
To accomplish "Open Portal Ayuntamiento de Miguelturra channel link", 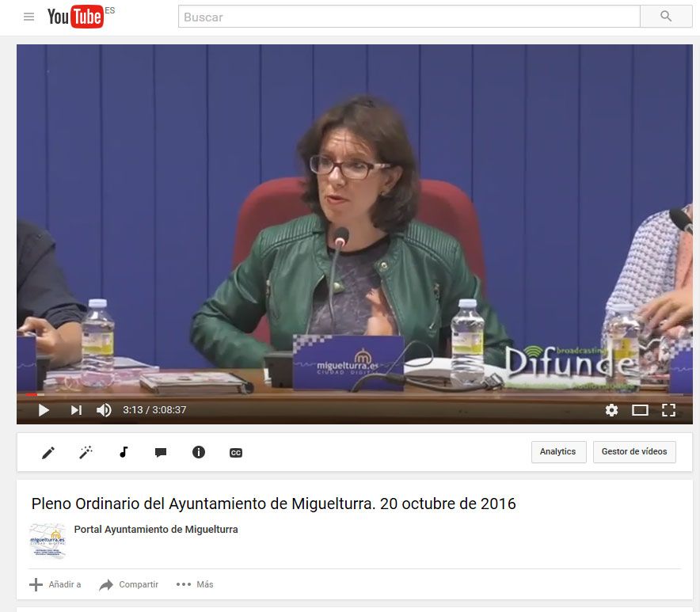I will click(156, 530).
